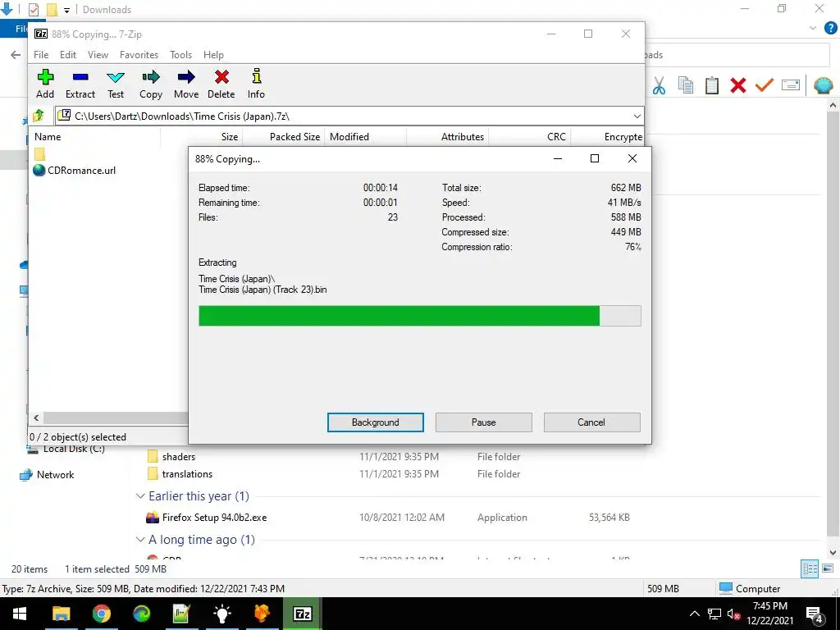
Task: Select the translations folder in Explorer
Action: 187,474
